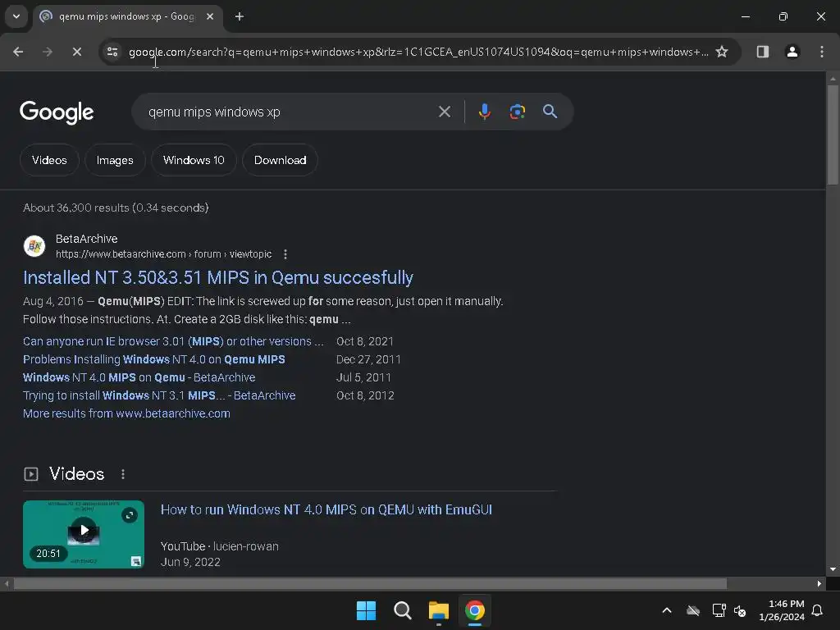Open a new tab

tap(240, 16)
